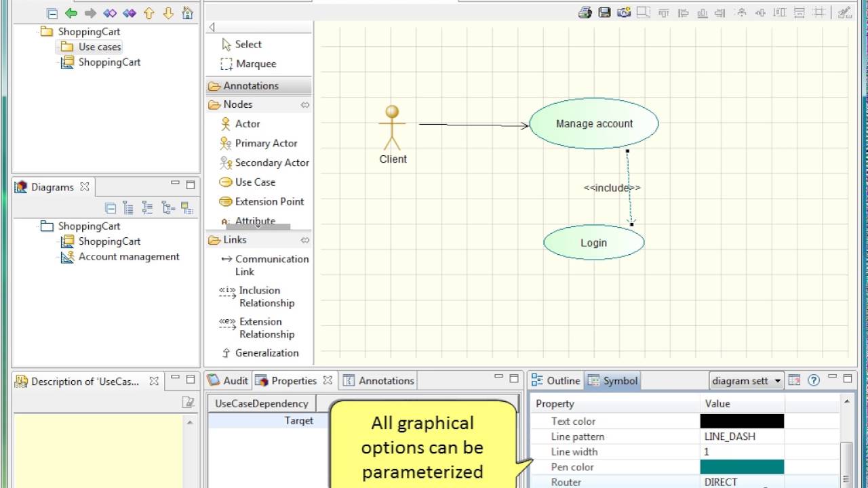Choose the Extension Relationship tool
Viewport: 868px width, 488px height.
click(x=258, y=328)
